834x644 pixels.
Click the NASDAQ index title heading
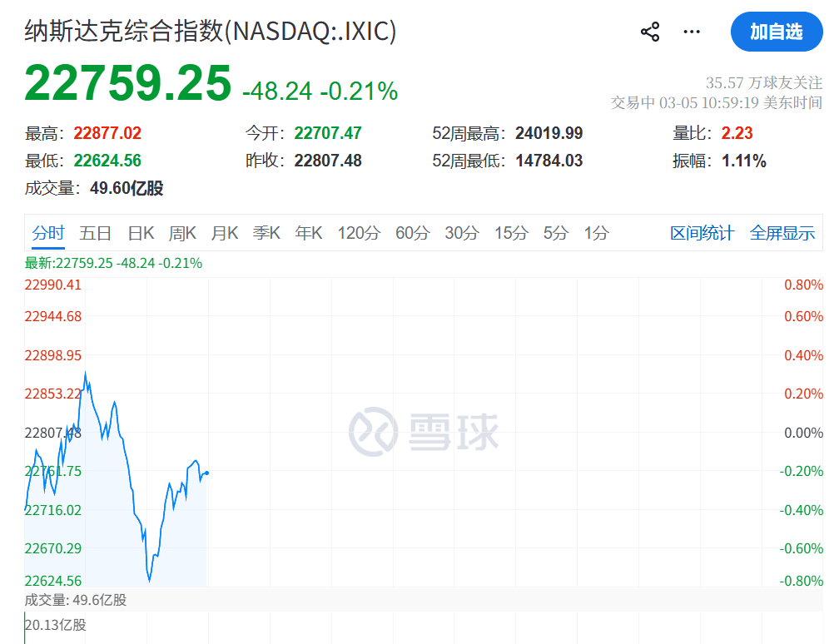pyautogui.click(x=209, y=32)
